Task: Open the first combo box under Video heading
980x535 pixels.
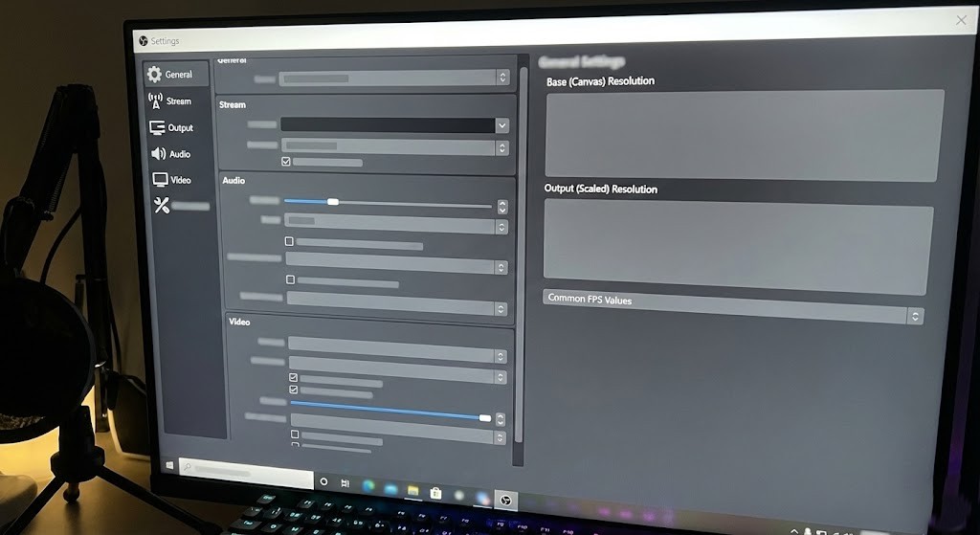Action: 397,350
